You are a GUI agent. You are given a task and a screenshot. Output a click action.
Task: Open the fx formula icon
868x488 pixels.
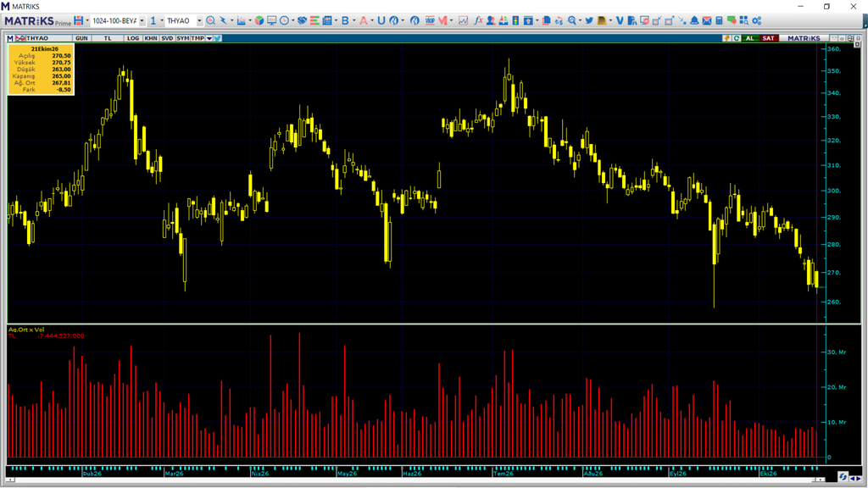point(478,20)
